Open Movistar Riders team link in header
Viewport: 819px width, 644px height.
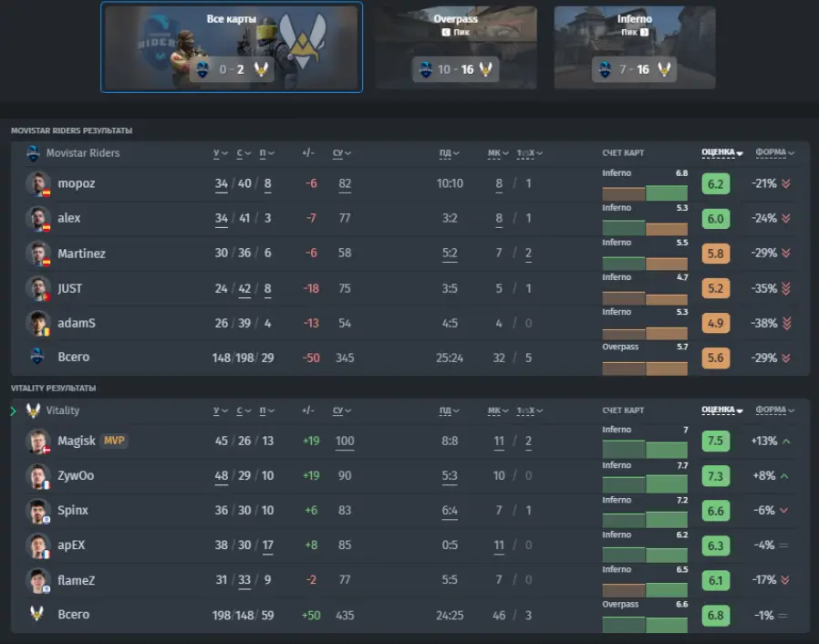[83, 153]
